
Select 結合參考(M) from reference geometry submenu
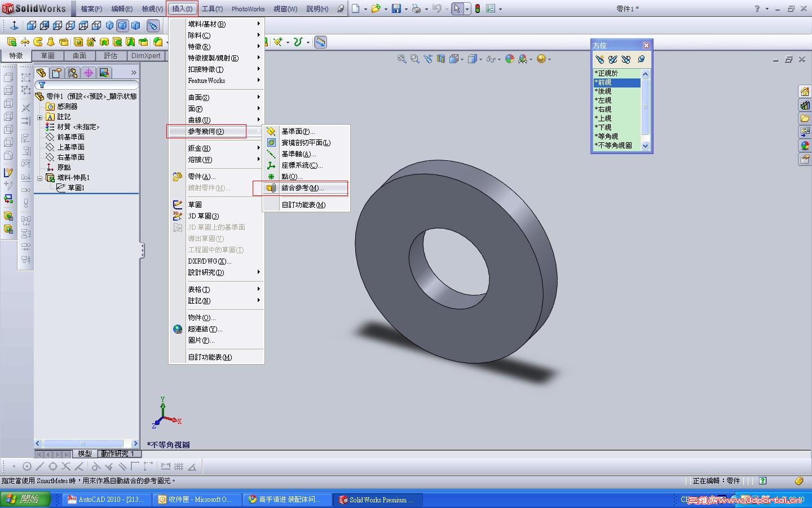pos(306,188)
